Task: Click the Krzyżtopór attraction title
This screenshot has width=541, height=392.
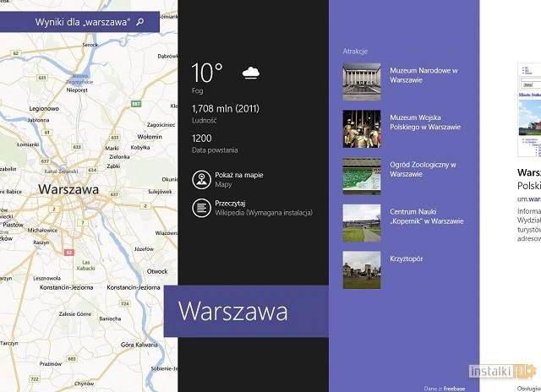Action: pyautogui.click(x=406, y=259)
